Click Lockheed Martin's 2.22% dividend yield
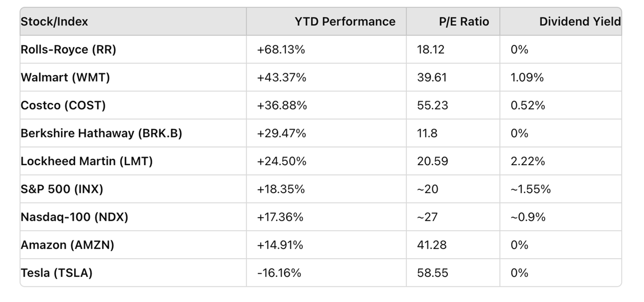The image size is (644, 302). [528, 161]
